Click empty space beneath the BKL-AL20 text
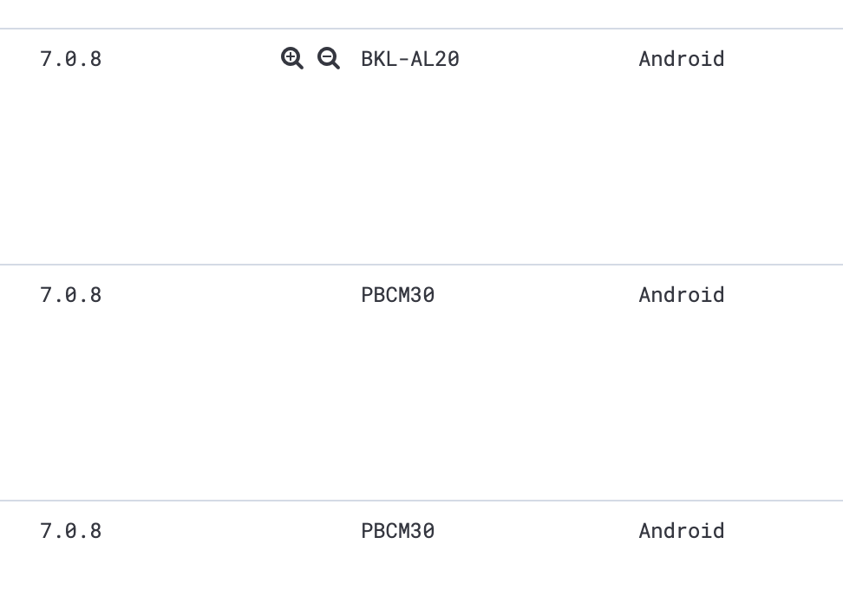 [410, 161]
